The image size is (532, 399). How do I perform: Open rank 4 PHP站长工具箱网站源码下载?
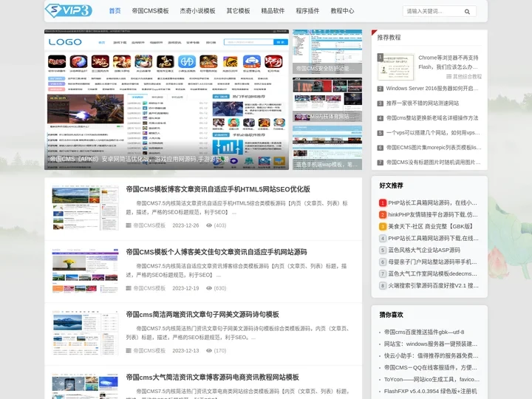[433, 238]
